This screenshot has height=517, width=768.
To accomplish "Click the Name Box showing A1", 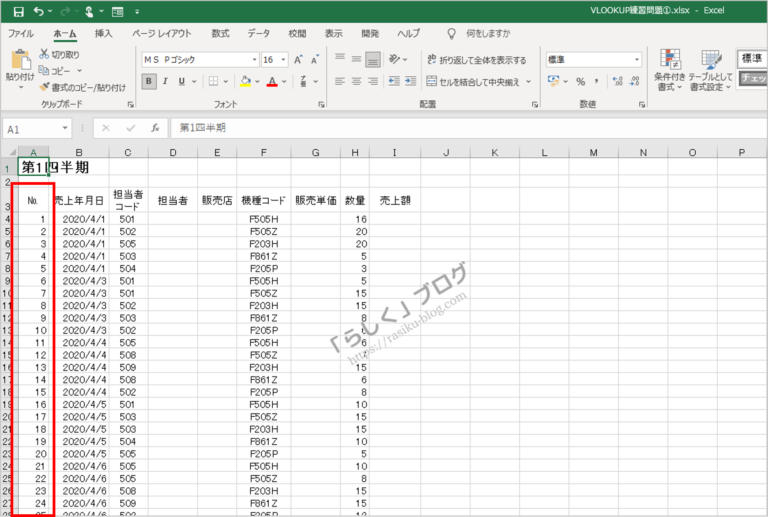I will pos(32,129).
